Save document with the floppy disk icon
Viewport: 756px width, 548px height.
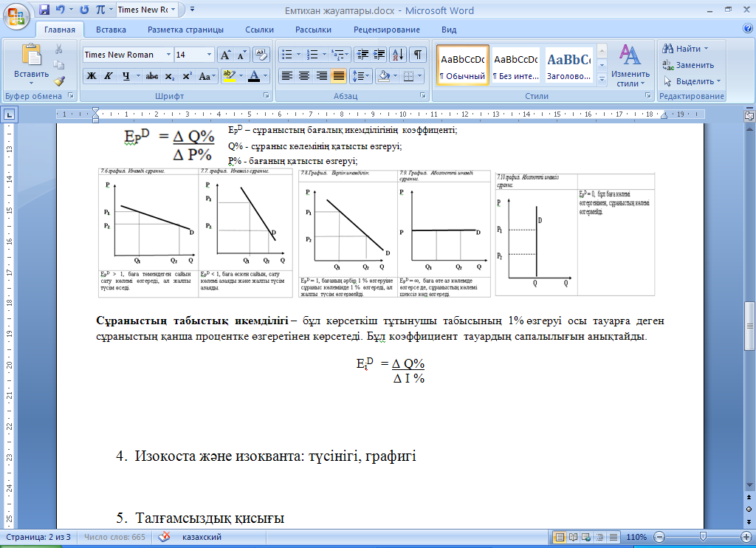pyautogui.click(x=44, y=10)
